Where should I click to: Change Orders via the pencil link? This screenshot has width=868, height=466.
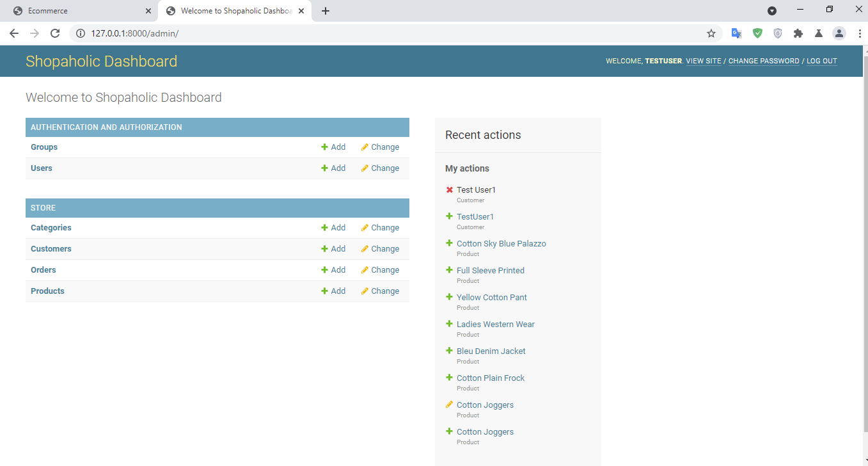380,270
